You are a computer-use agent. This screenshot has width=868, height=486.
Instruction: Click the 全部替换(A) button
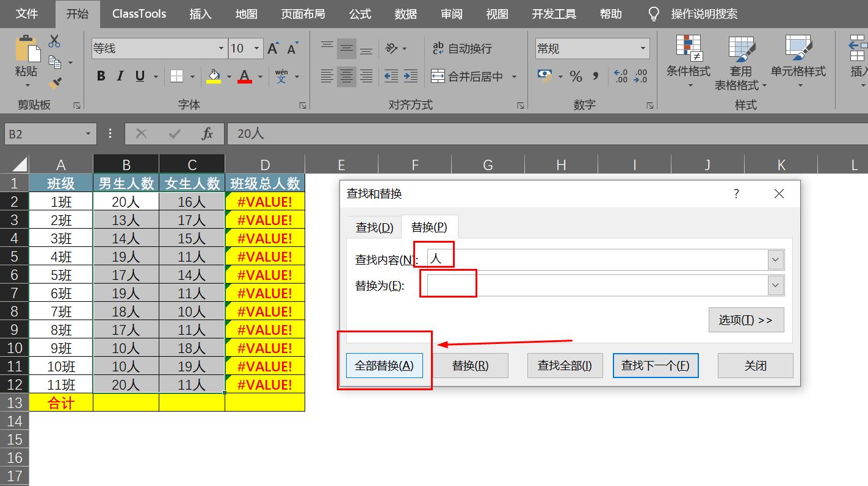point(385,366)
